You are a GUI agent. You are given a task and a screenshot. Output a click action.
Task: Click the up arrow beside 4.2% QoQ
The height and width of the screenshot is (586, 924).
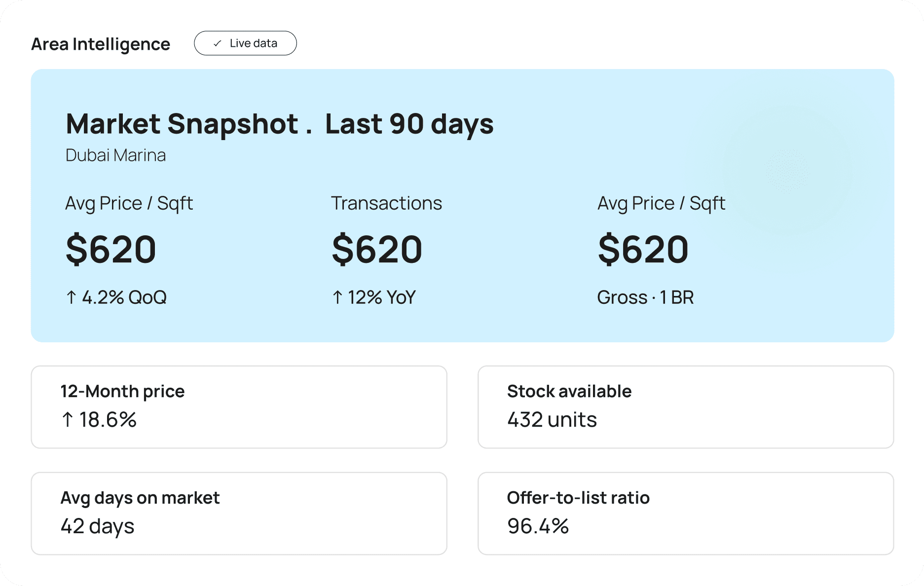pos(72,297)
